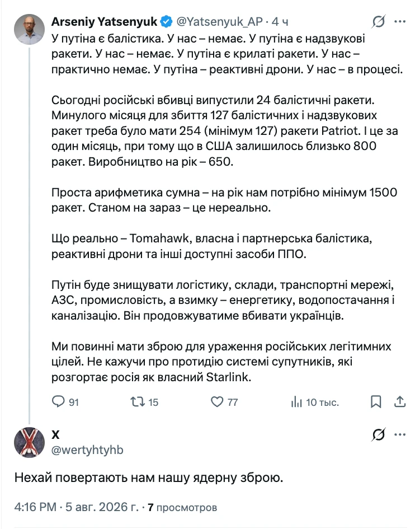Visit the @wertyhtyhb handle link

[x=87, y=450]
